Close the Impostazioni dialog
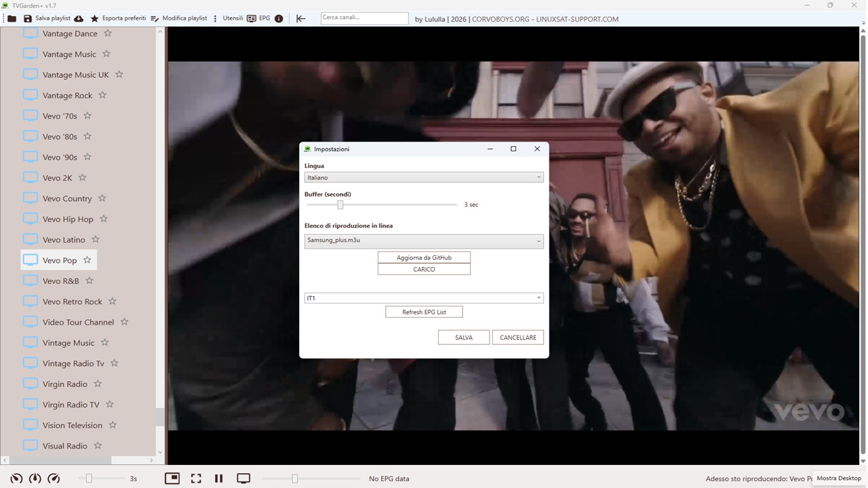This screenshot has width=868, height=488. (537, 149)
